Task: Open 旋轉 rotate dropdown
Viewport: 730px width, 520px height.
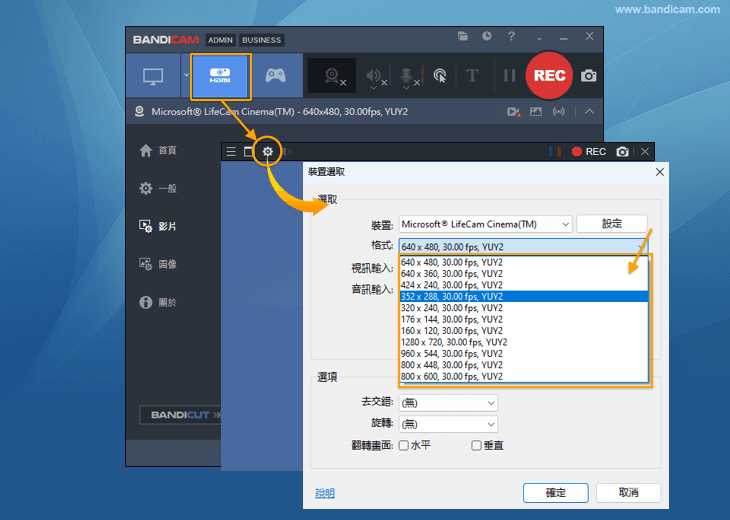Action: (448, 424)
